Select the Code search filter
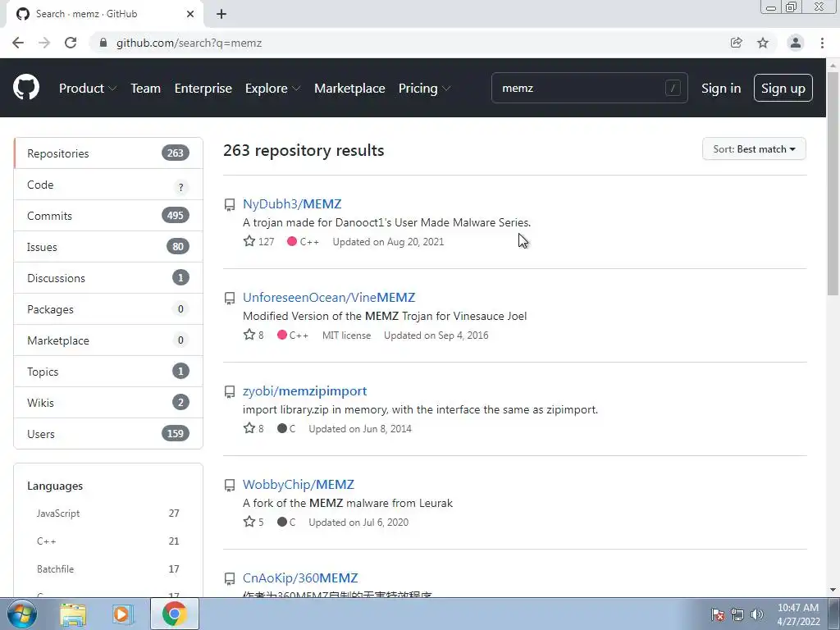The height and width of the screenshot is (630, 840). pos(108,185)
